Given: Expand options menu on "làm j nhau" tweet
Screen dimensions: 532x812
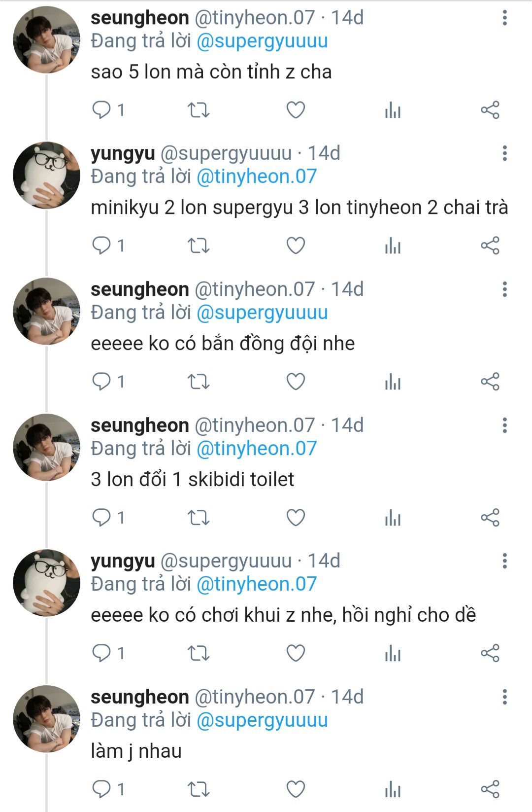Looking at the screenshot, I should click(504, 697).
